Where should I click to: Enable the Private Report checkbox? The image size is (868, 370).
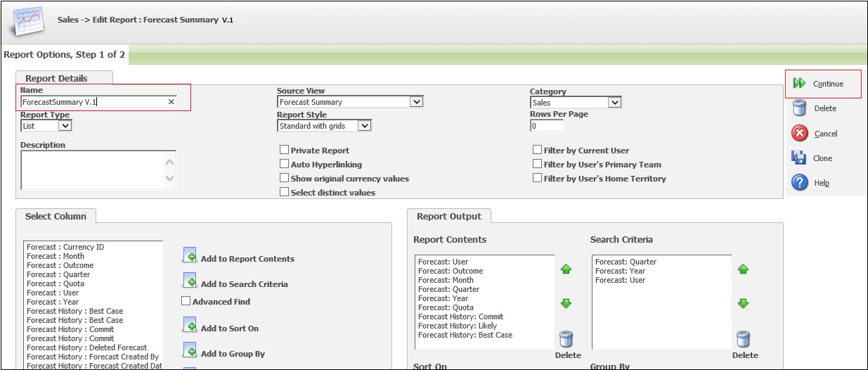pos(284,150)
